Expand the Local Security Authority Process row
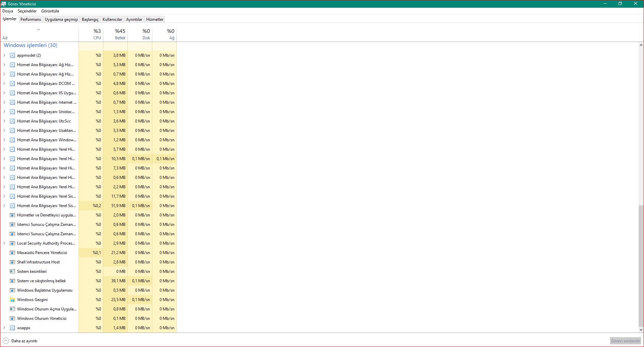 (4, 243)
